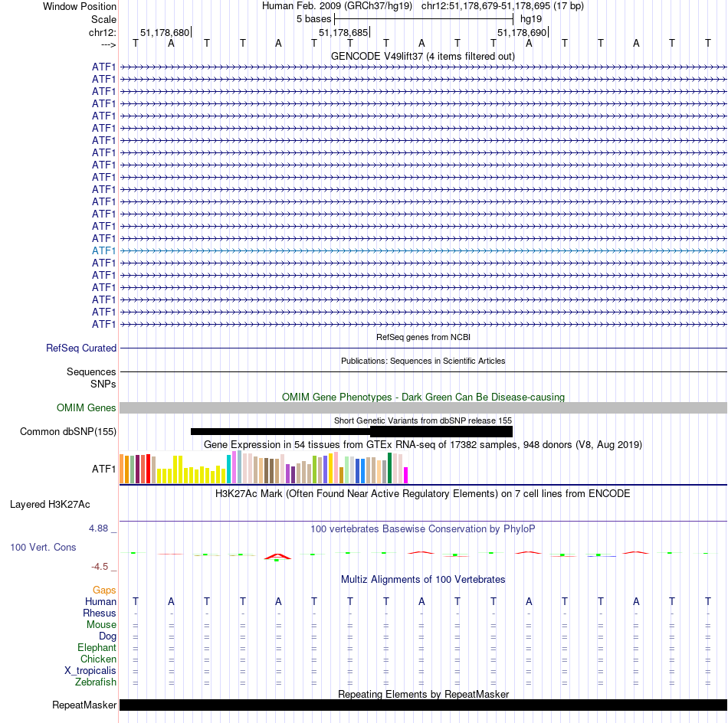
Task: Click the orange Gaps row label
Action: pos(104,590)
